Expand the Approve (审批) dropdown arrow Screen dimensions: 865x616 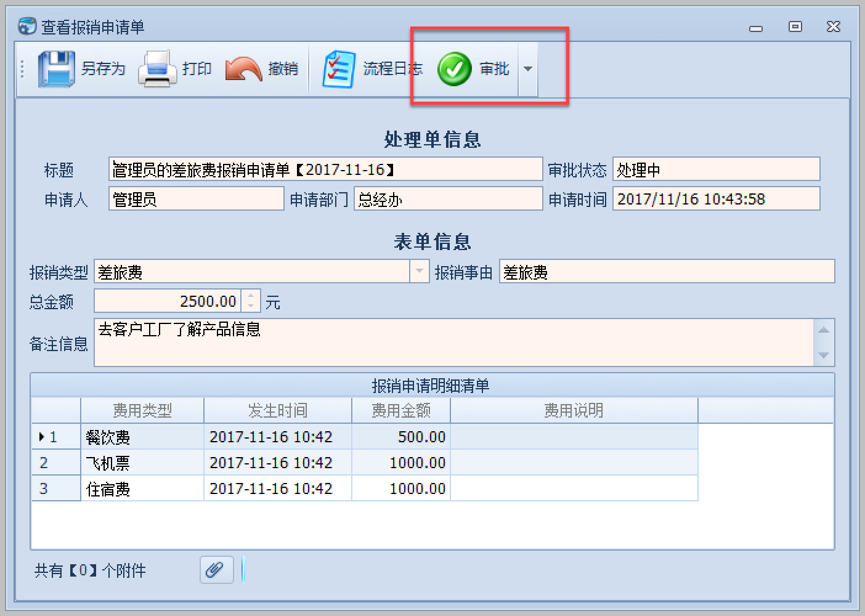[528, 69]
